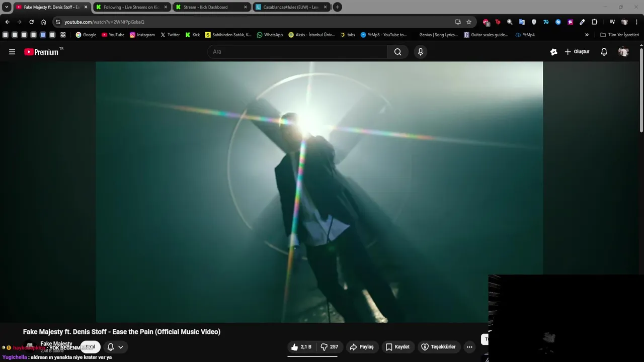Open Teşekkürler super thanks button
The image size is (644, 362).
[x=438, y=347]
